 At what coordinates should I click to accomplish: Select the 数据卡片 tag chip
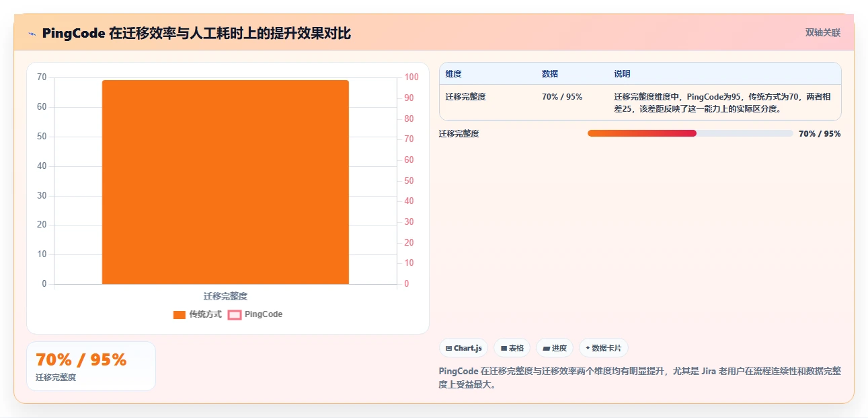[x=604, y=348]
